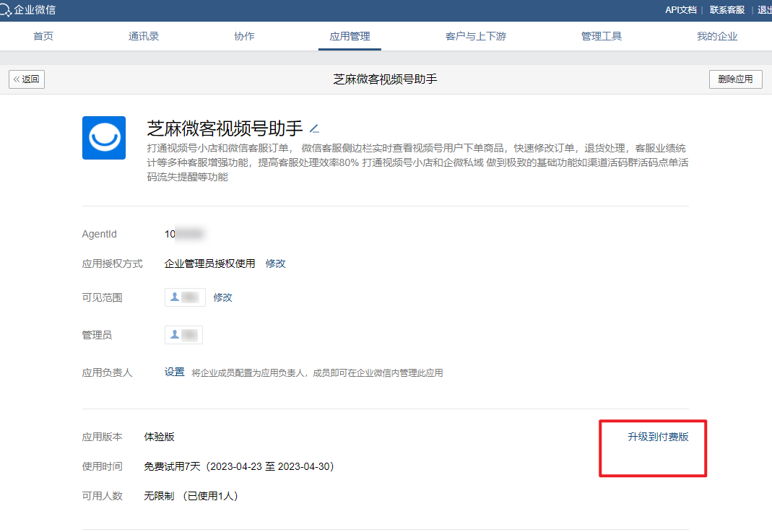The height and width of the screenshot is (532, 772).
Task: Open the 首页 tab
Action: (x=43, y=36)
